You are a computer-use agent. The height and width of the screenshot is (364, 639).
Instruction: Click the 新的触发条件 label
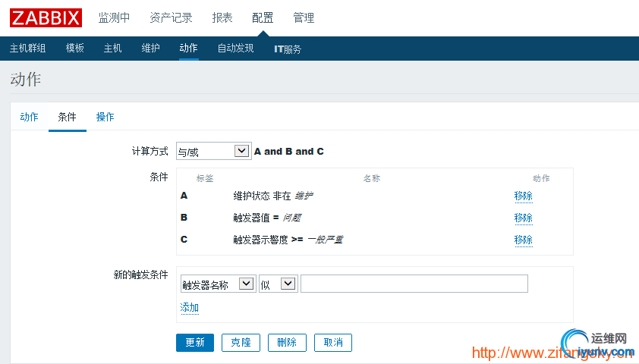140,275
